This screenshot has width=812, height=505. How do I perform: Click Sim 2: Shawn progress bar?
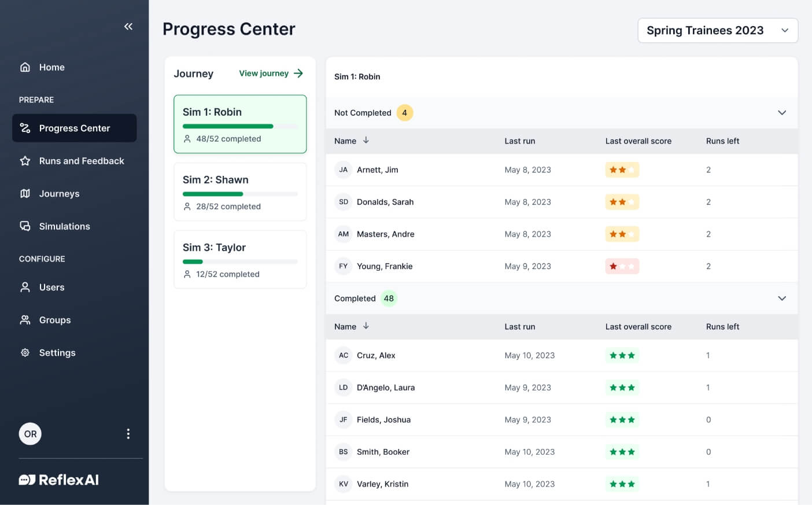tap(240, 194)
